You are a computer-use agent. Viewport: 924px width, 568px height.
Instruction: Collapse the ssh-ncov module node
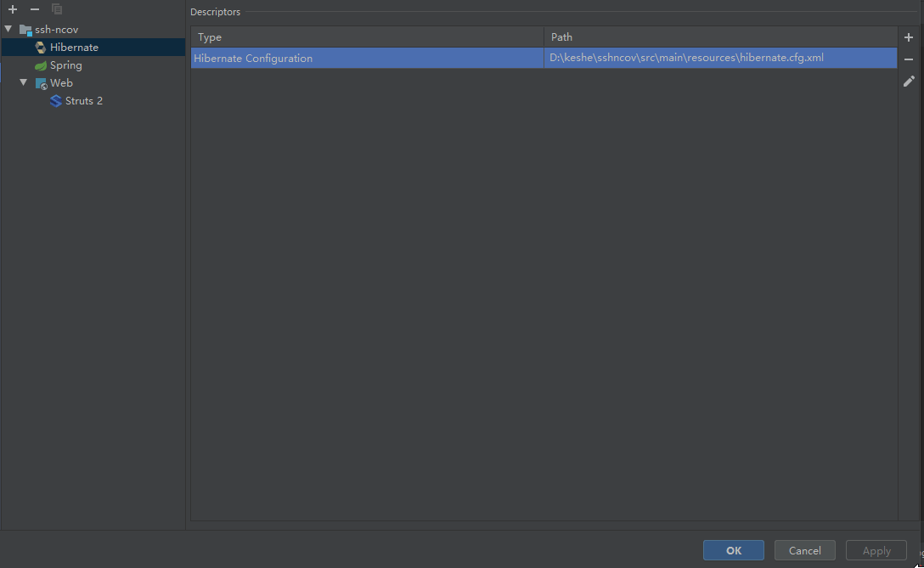click(x=8, y=29)
